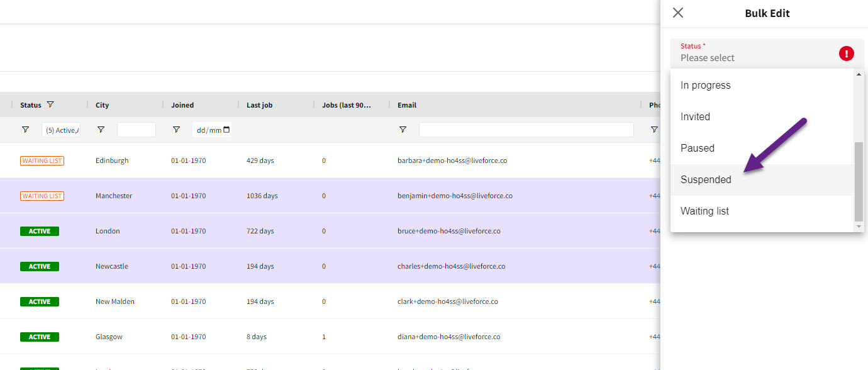Image resolution: width=868 pixels, height=370 pixels.
Task: Open the '(5) Active' status filter selector
Action: (61, 130)
